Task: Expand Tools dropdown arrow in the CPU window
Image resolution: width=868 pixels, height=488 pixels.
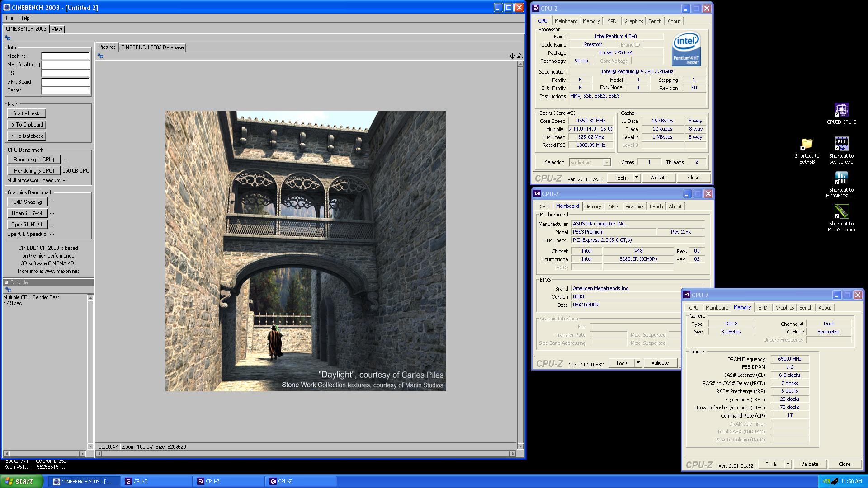Action: [637, 178]
